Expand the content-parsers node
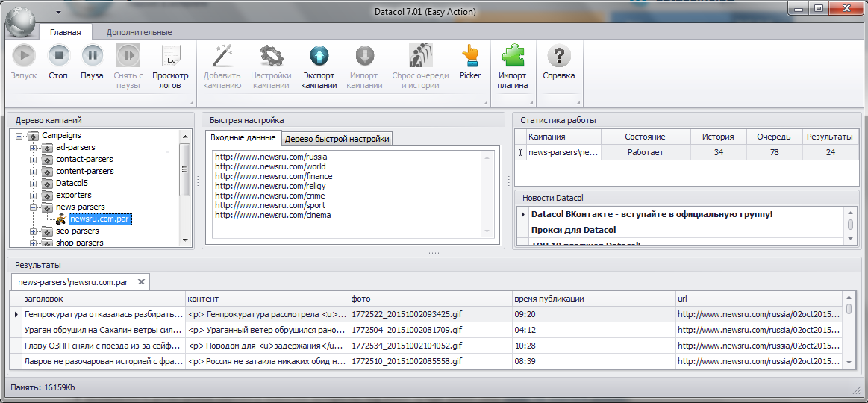Viewport: 868px width, 403px height. coord(34,172)
